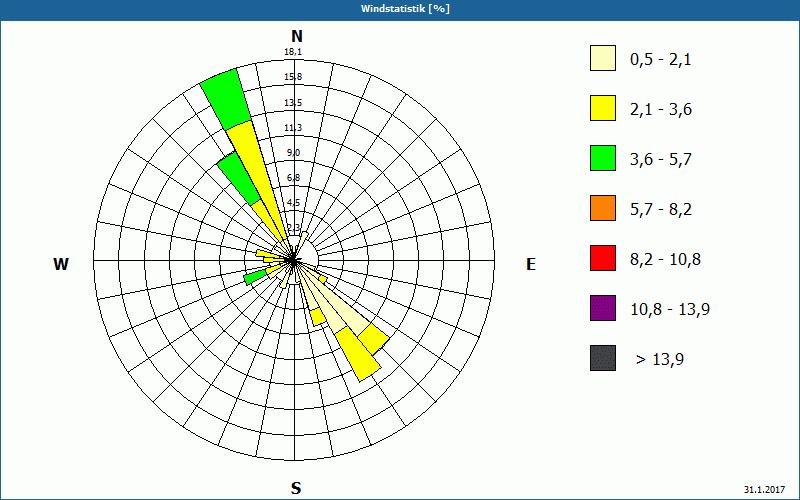
Task: Click the 6,8 axis scale value
Action: 293,178
